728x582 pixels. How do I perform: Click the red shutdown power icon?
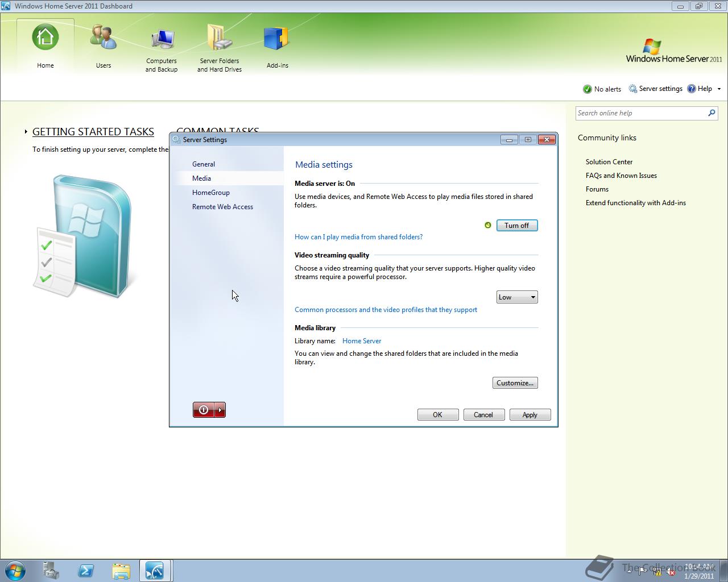[x=204, y=410]
